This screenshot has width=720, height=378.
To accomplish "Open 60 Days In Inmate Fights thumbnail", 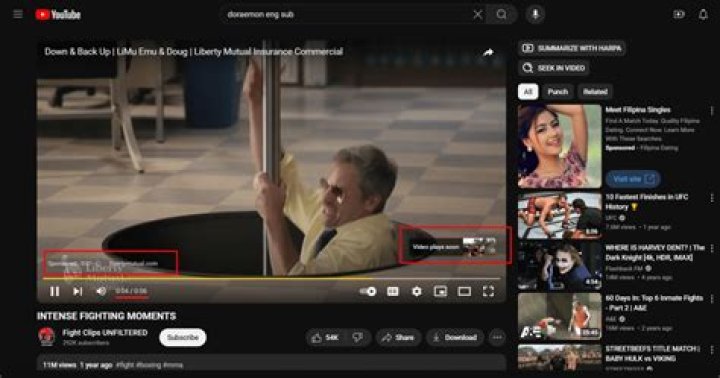I will (560, 316).
